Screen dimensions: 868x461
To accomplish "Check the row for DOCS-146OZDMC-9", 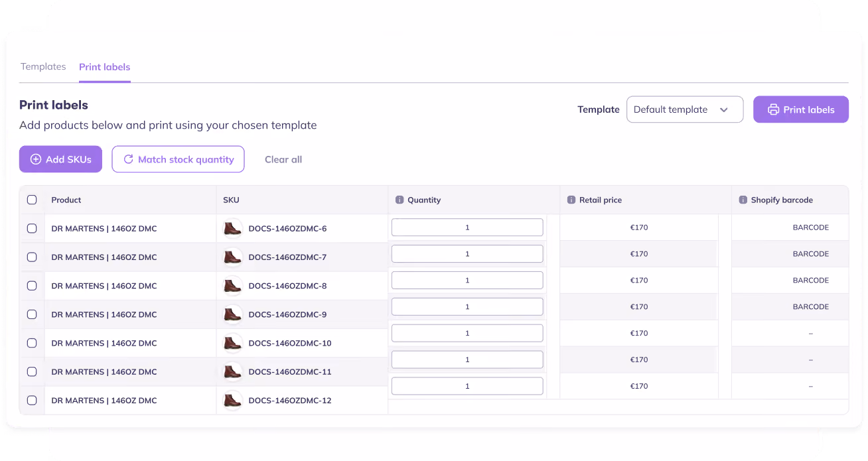I will click(x=32, y=314).
